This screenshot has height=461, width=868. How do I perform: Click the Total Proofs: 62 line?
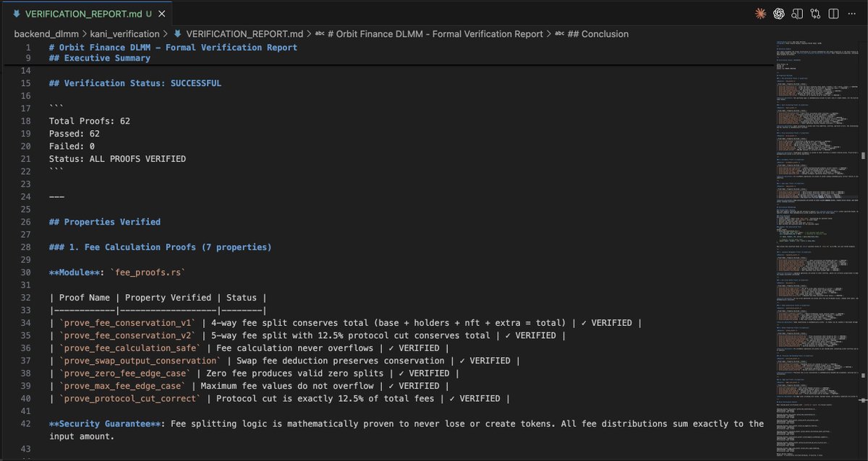[x=90, y=121]
